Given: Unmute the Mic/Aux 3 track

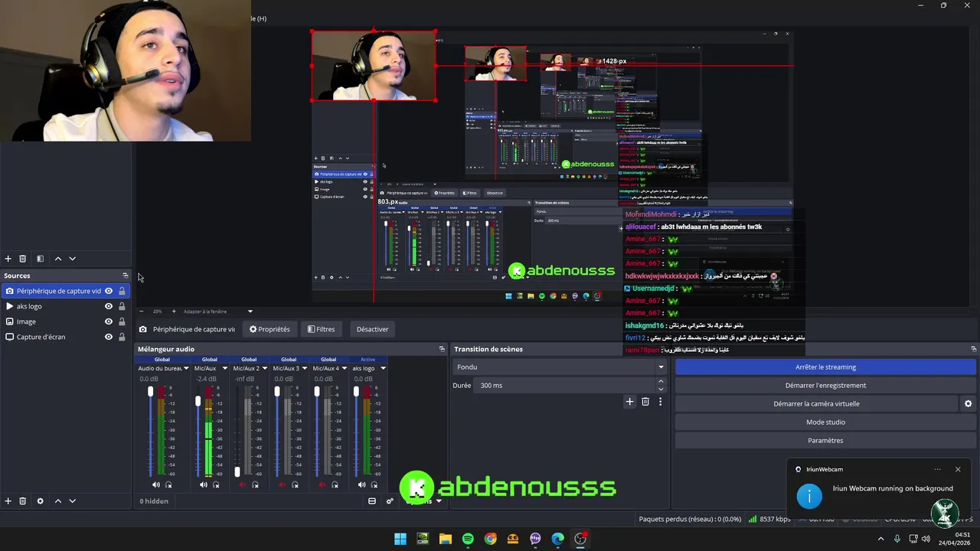Looking at the screenshot, I should pyautogui.click(x=283, y=484).
